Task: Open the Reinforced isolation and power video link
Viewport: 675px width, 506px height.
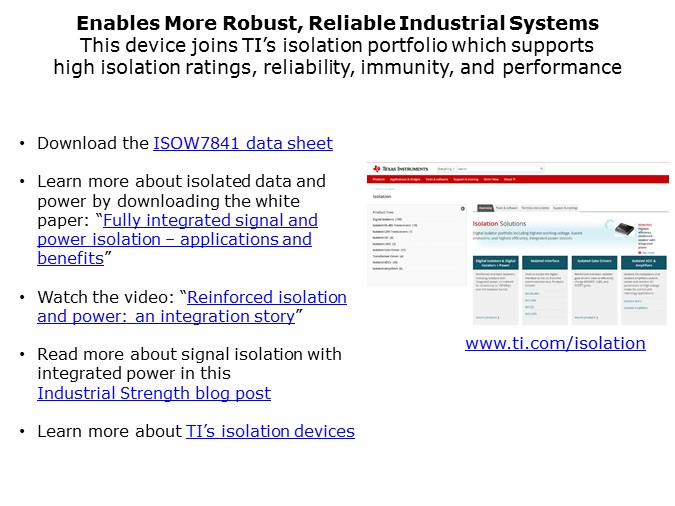Action: pos(192,307)
